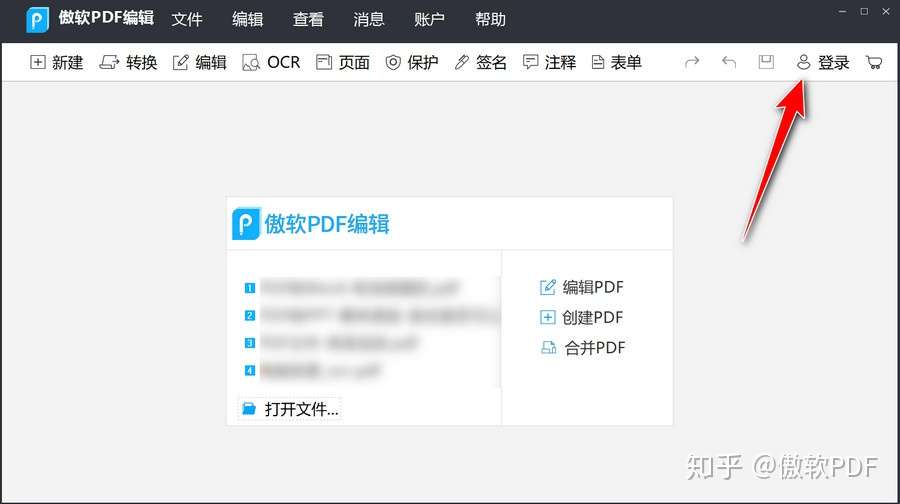Maximize the application window

point(864,11)
